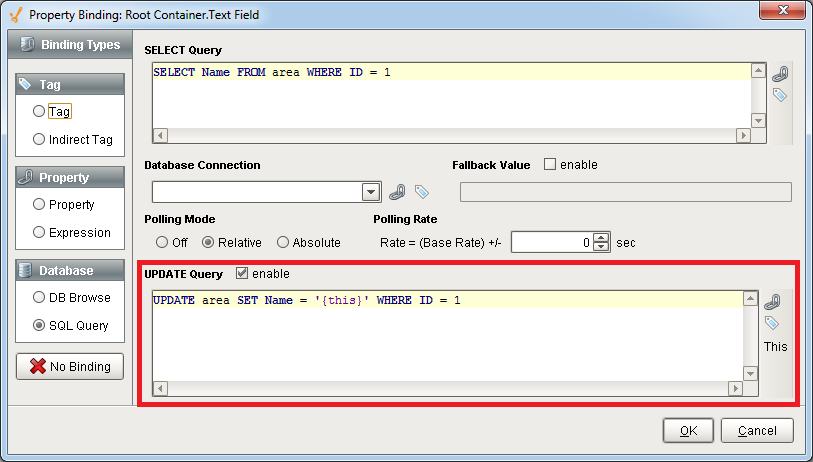This screenshot has width=813, height=462.
Task: Click the Database Connection tag icon
Action: (422, 192)
